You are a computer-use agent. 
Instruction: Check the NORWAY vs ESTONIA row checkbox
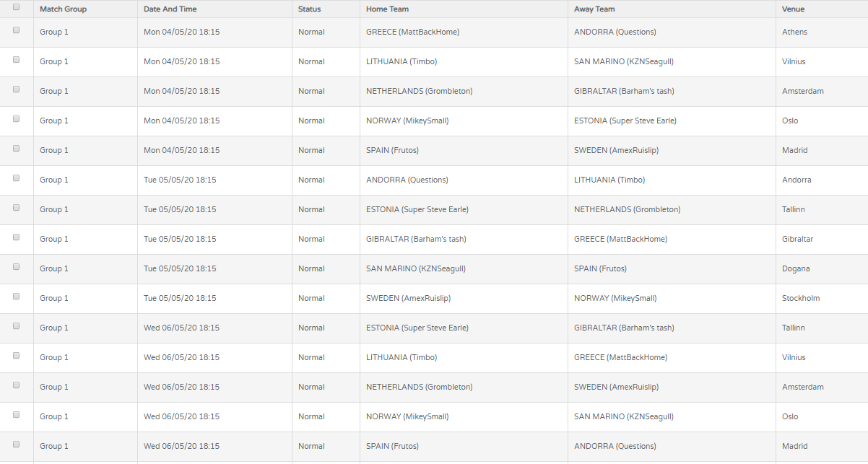pyautogui.click(x=16, y=119)
